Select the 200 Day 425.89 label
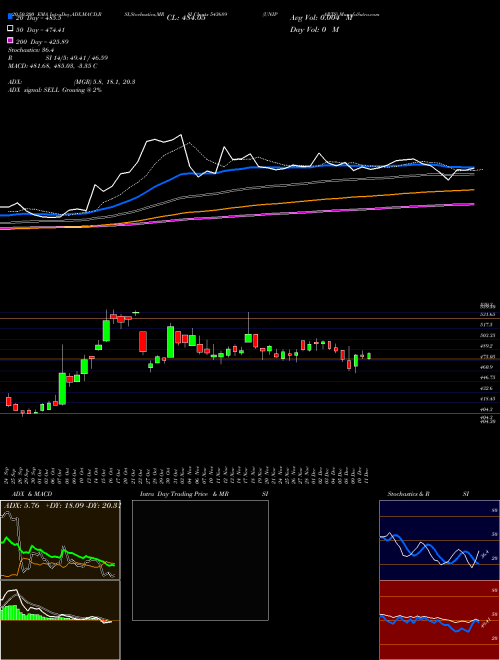 [42, 42]
